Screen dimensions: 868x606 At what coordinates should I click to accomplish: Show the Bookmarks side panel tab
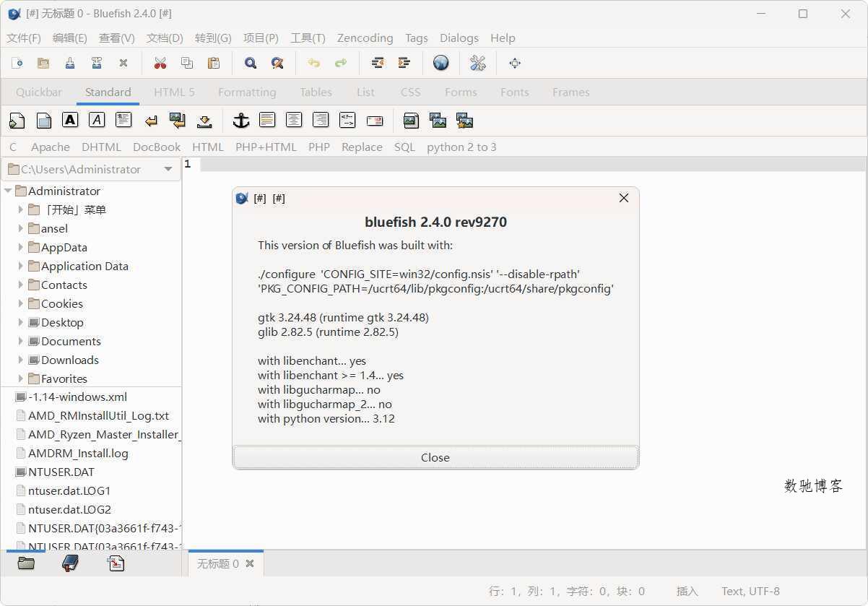coord(70,563)
